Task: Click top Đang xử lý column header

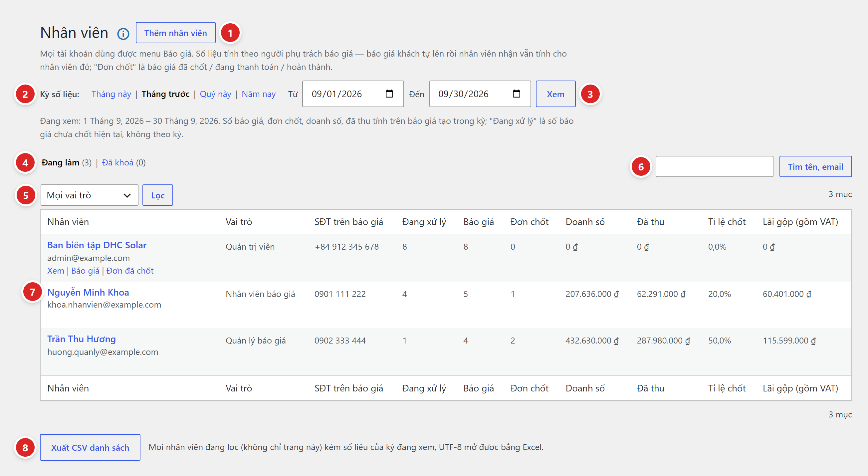Action: tap(424, 222)
